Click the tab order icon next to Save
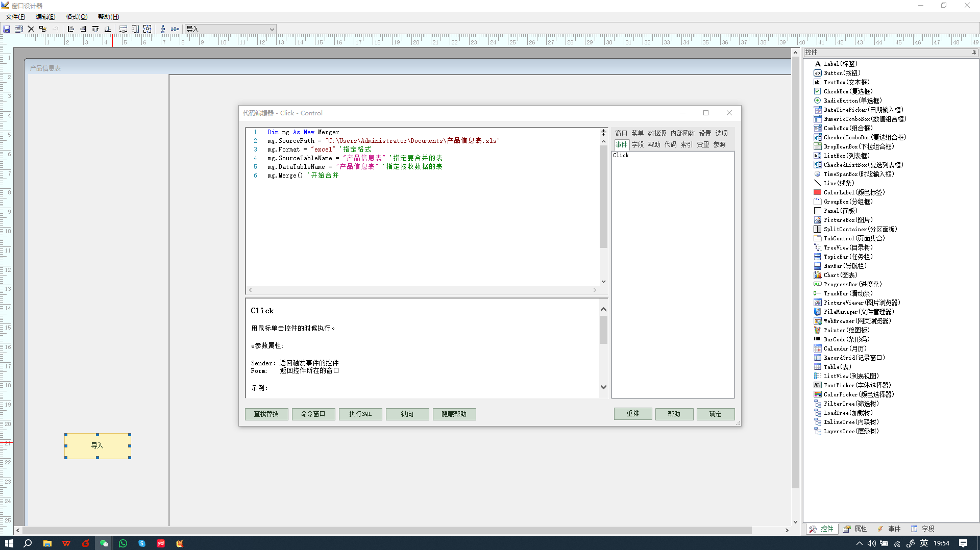980x550 pixels. (x=19, y=29)
